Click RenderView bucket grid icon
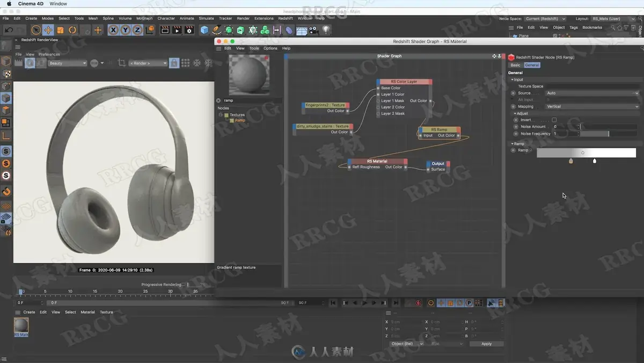This screenshot has width=644, height=363. (185, 63)
